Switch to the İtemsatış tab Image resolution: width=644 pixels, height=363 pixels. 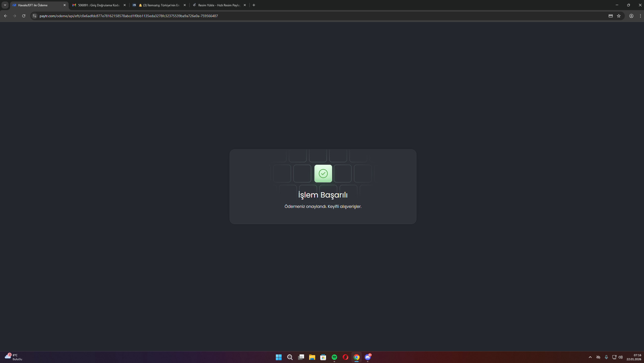point(159,5)
